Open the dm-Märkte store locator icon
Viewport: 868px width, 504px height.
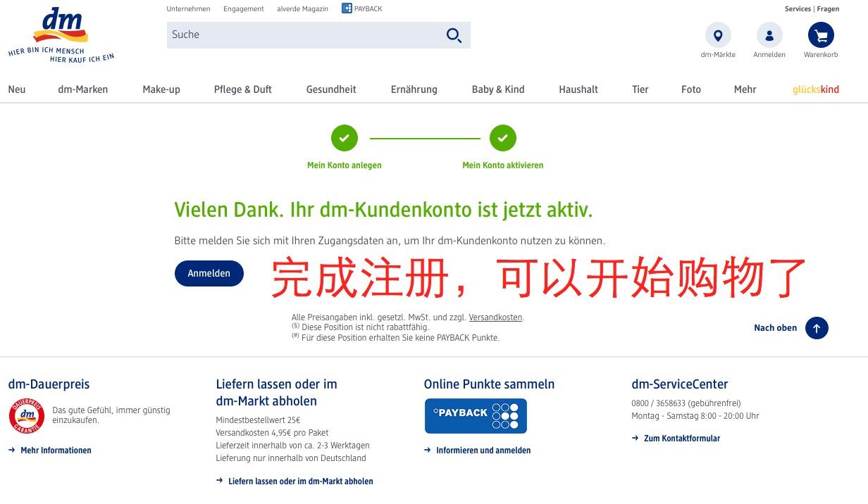click(x=718, y=35)
